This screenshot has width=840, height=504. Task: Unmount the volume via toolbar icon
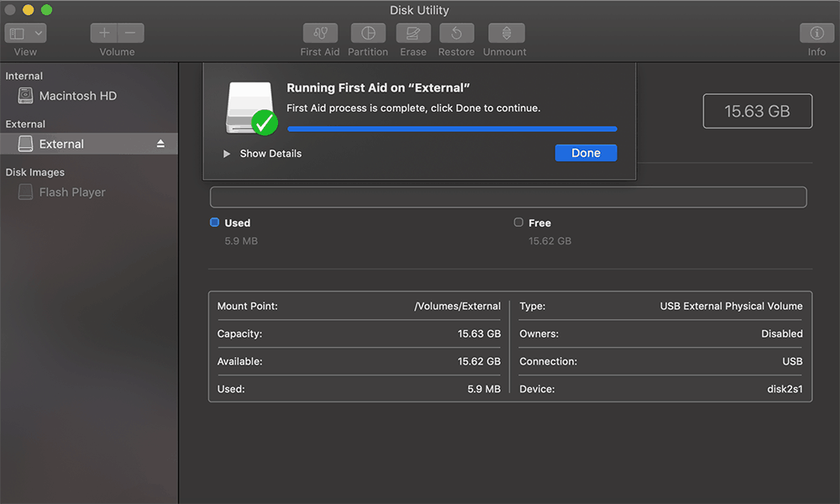click(x=507, y=34)
